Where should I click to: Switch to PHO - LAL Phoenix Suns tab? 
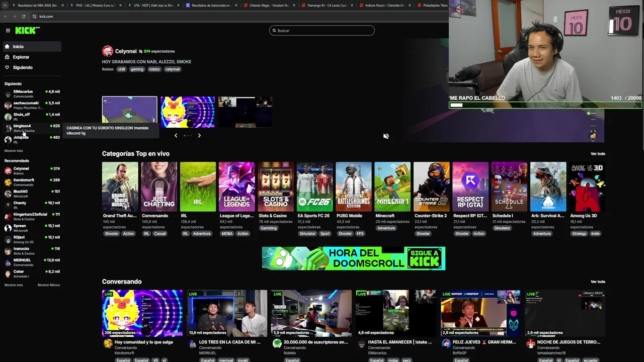click(x=96, y=5)
